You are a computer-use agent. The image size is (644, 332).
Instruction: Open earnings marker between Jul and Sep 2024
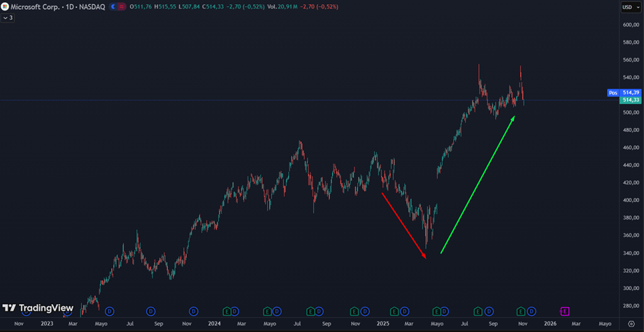[x=311, y=312]
